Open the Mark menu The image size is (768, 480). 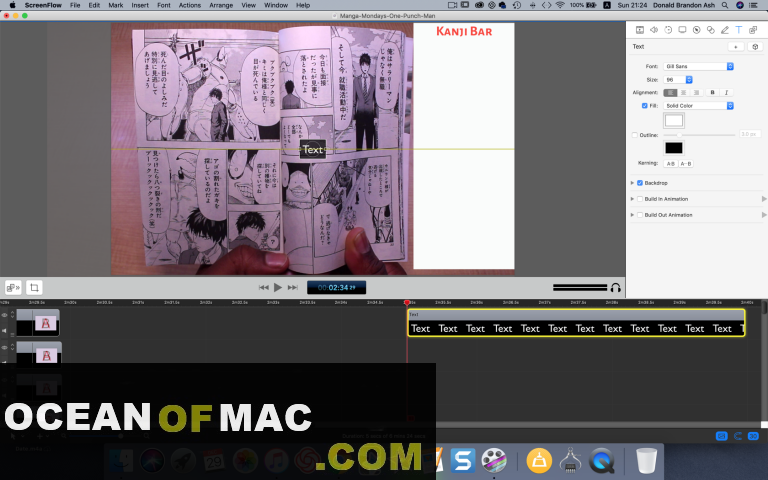[116, 5]
